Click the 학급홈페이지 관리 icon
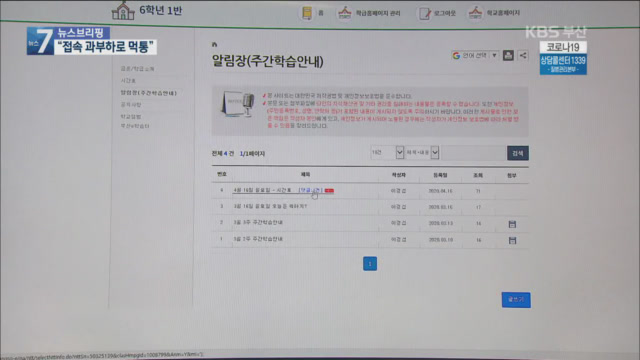 [344, 13]
